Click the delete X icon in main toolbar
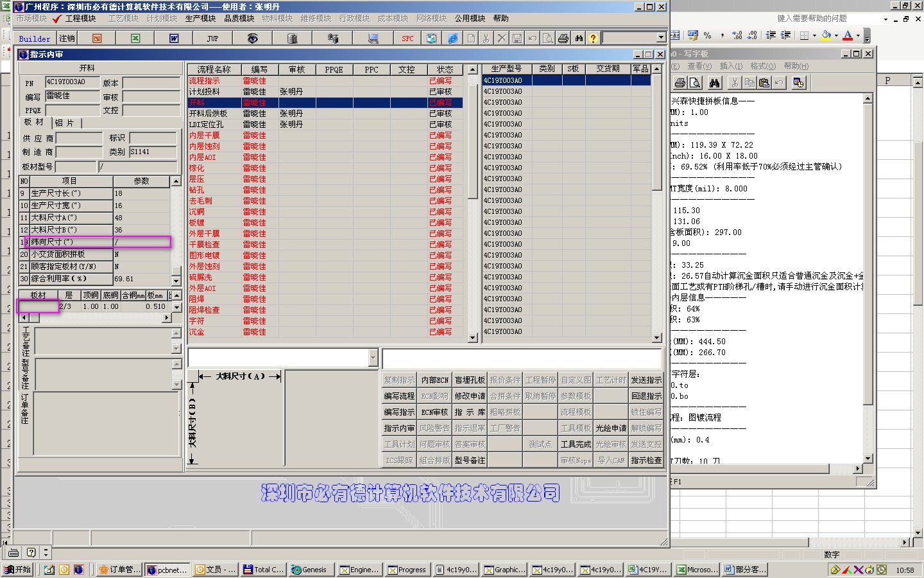 coord(502,39)
